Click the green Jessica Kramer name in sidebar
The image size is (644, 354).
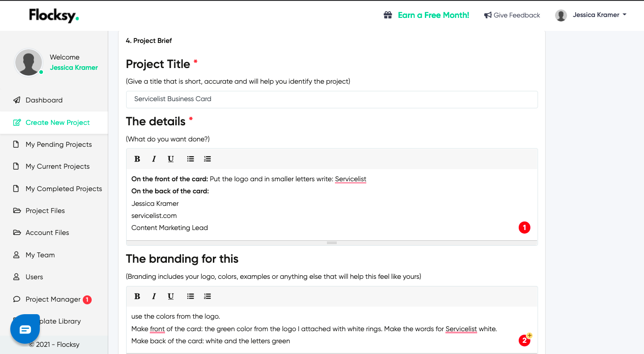tap(74, 68)
